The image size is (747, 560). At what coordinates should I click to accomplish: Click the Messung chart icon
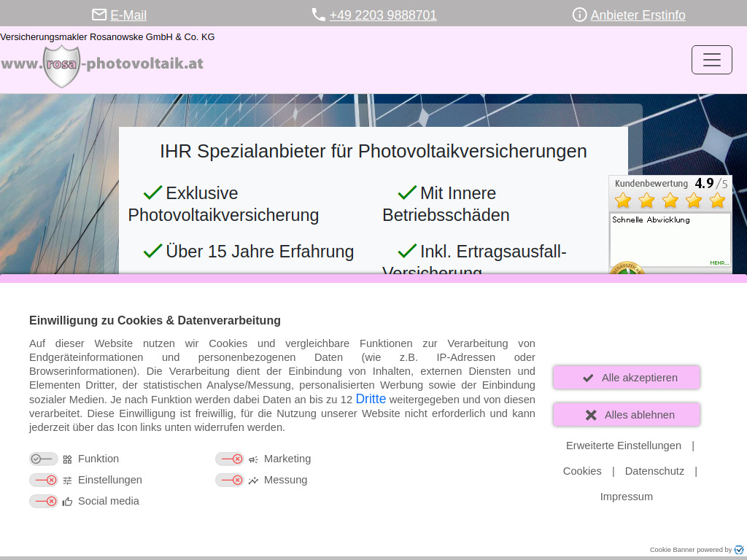click(253, 480)
